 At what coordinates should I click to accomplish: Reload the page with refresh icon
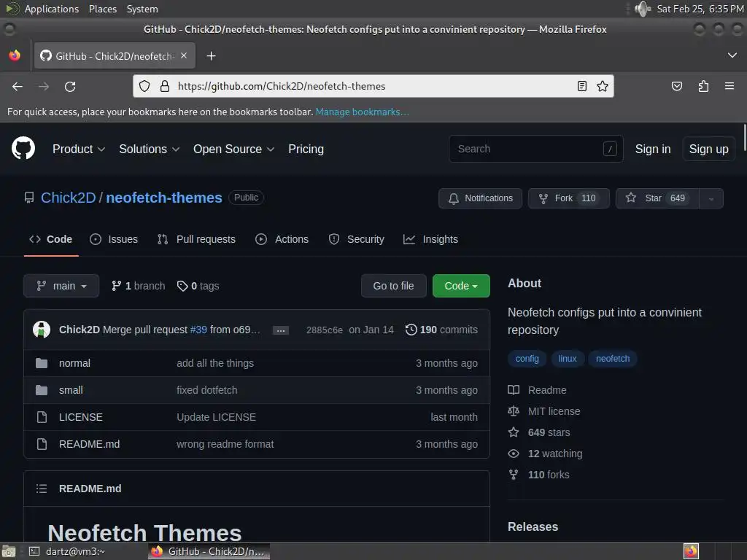[70, 87]
